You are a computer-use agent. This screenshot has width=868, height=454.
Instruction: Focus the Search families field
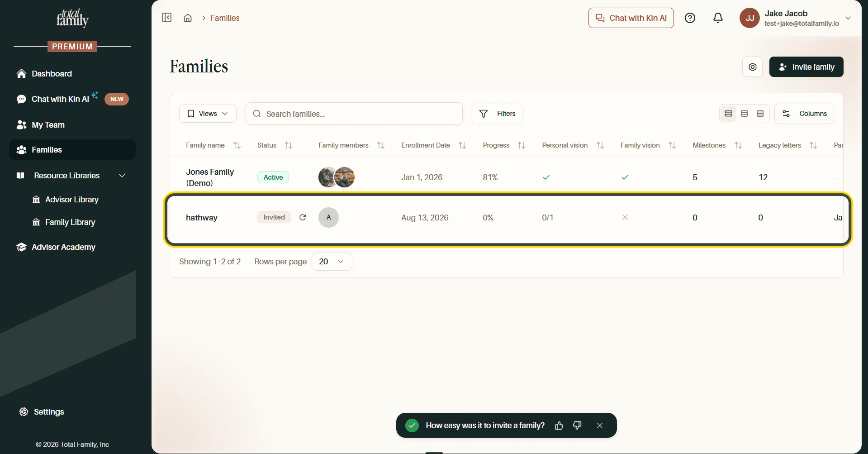pyautogui.click(x=354, y=114)
